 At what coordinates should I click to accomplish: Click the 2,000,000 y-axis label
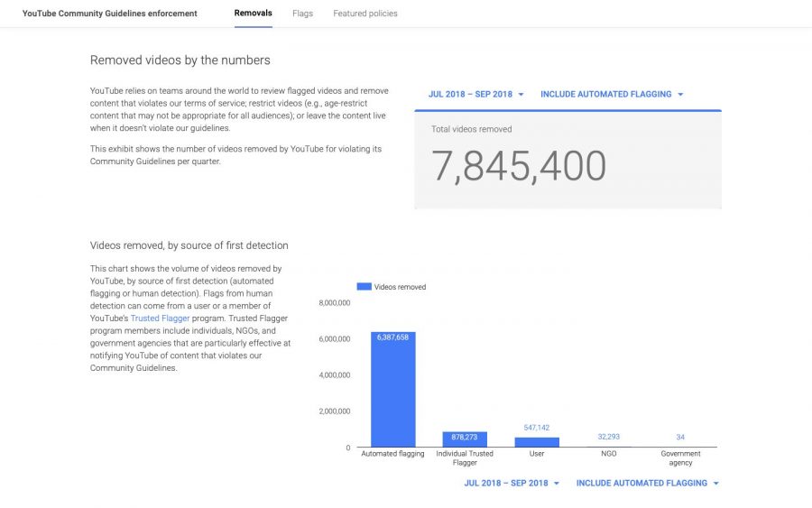tap(335, 411)
